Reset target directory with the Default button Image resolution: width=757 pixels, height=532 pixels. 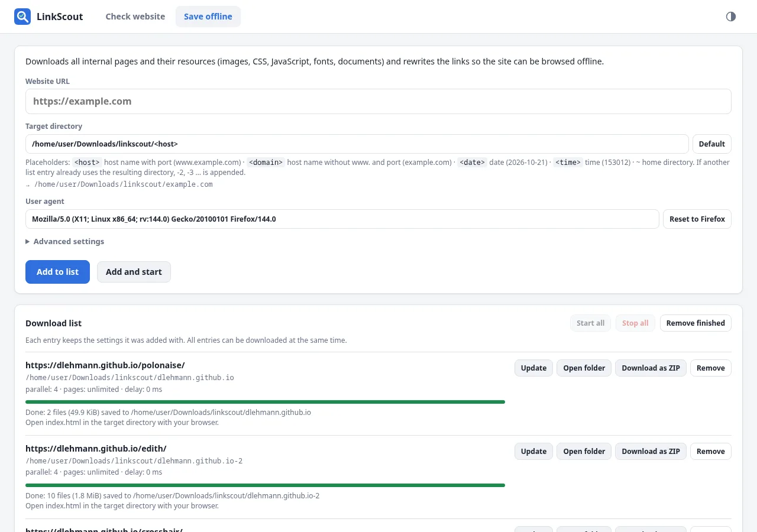(x=712, y=144)
